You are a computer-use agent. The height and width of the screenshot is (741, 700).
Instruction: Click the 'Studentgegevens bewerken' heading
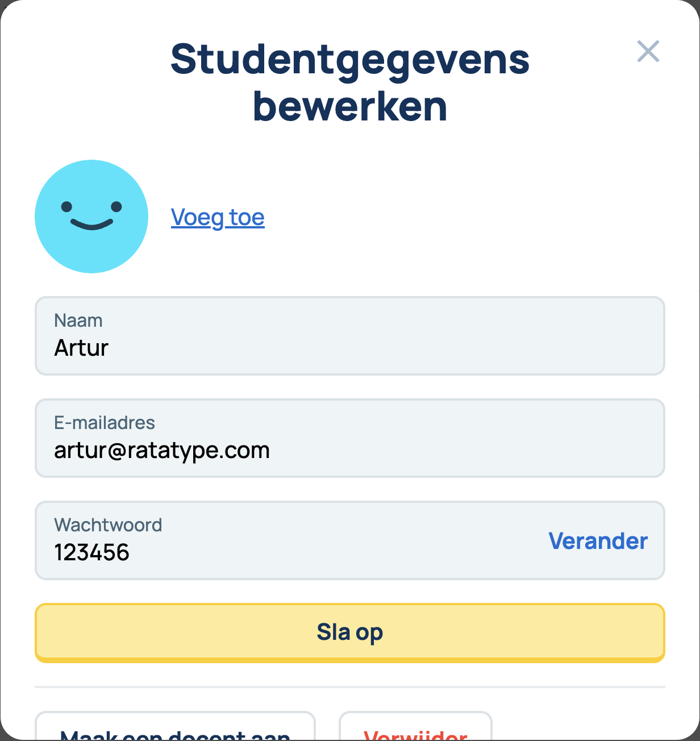pos(350,82)
